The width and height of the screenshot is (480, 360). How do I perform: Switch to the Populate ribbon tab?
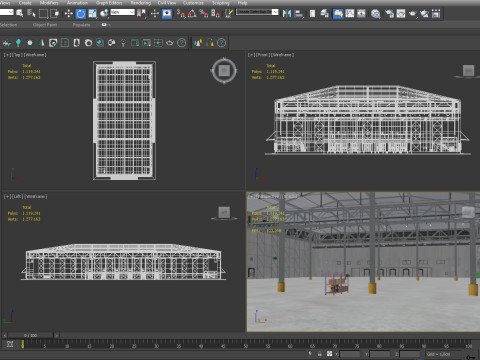click(x=81, y=25)
